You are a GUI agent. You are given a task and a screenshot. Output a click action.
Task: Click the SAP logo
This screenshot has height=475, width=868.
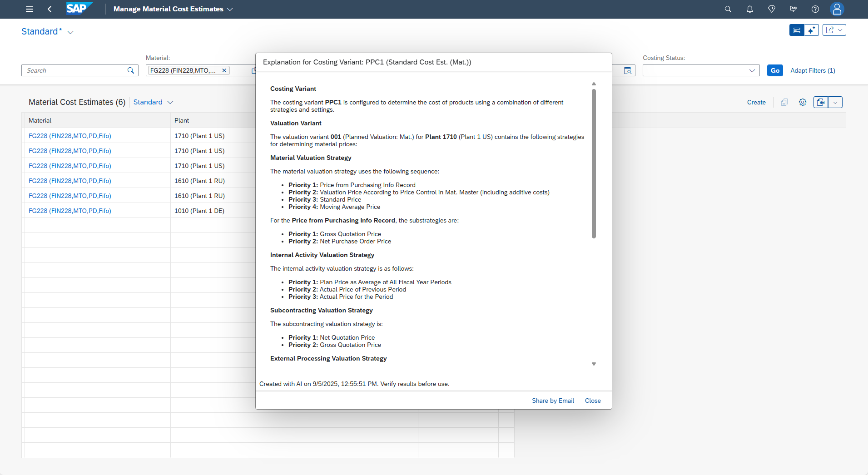click(x=79, y=9)
